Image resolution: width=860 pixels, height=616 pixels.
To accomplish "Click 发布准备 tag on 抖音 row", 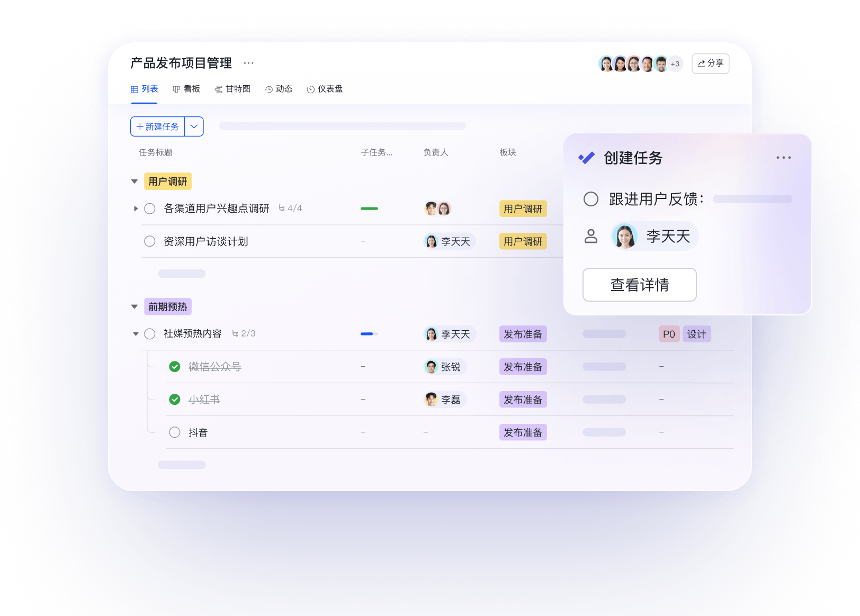I will tap(523, 432).
